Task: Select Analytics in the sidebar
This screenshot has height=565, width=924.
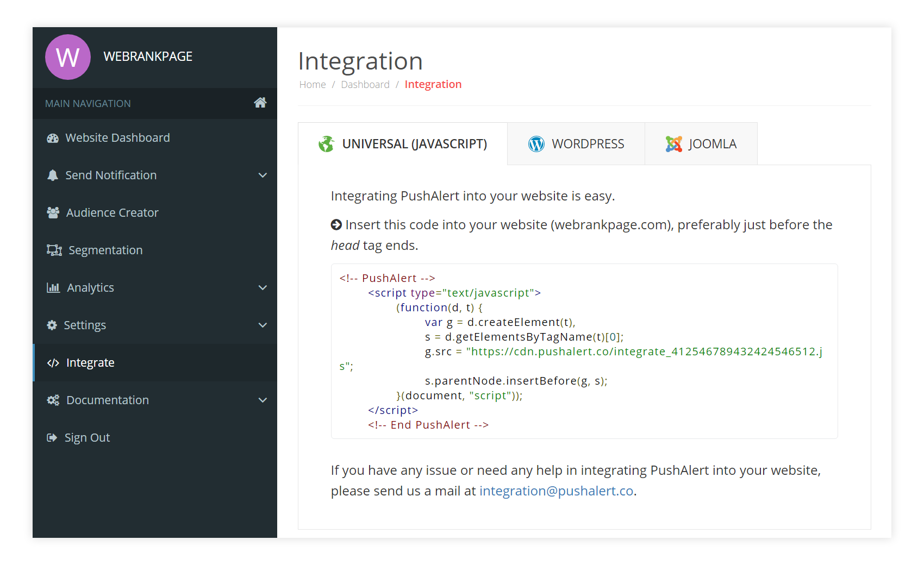Action: [155, 287]
